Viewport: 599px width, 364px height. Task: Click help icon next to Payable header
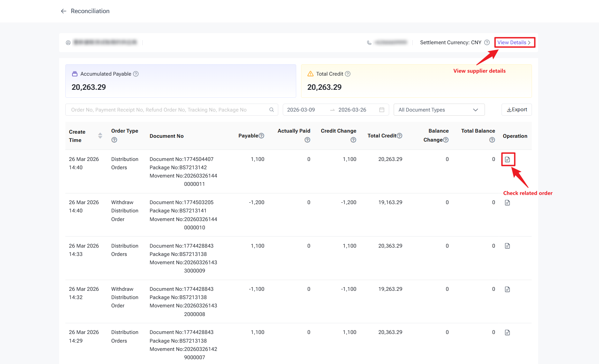[x=262, y=136]
